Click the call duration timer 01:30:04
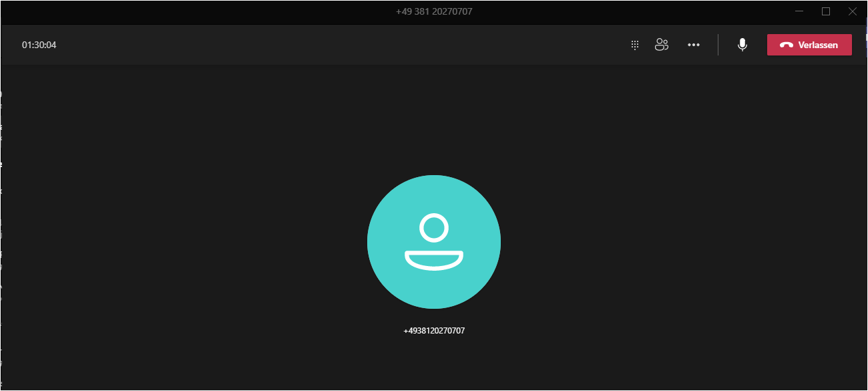This screenshot has height=391, width=868. pyautogui.click(x=39, y=45)
